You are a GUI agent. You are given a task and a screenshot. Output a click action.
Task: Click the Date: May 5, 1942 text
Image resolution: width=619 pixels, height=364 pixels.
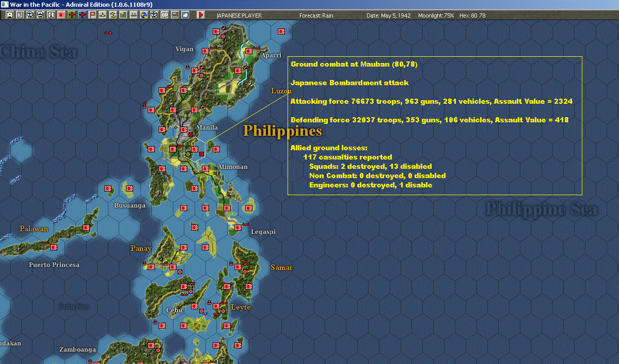pos(388,15)
